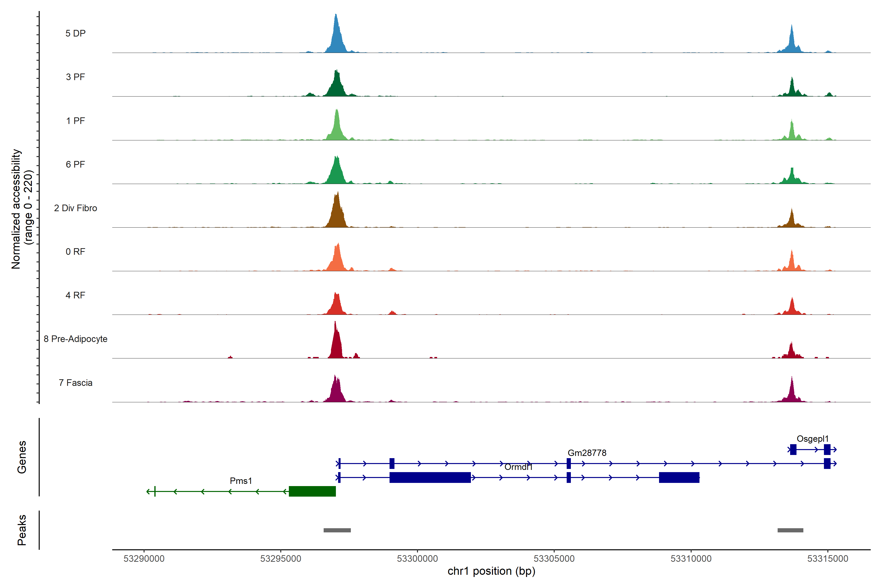Click the Peaks panel label
The height and width of the screenshot is (588, 882).
pyautogui.click(x=22, y=529)
